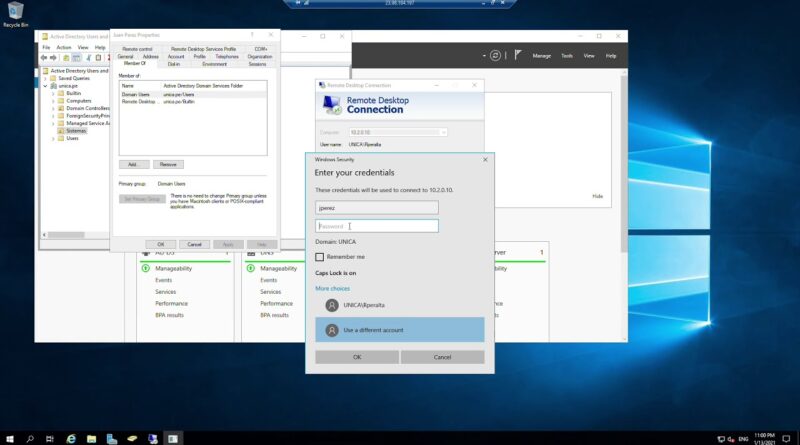Viewport: 800px width, 445px height.
Task: Expand the ForeignSecurityPrincipals node
Action: pyautogui.click(x=53, y=116)
